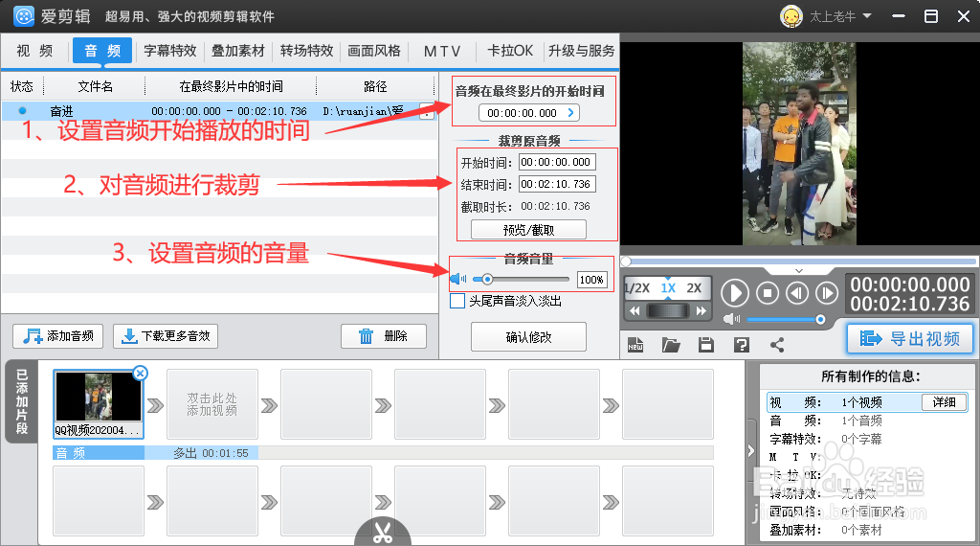Jog the playback shuttle wheel control
Viewport: 980px width, 546px height.
667,311
